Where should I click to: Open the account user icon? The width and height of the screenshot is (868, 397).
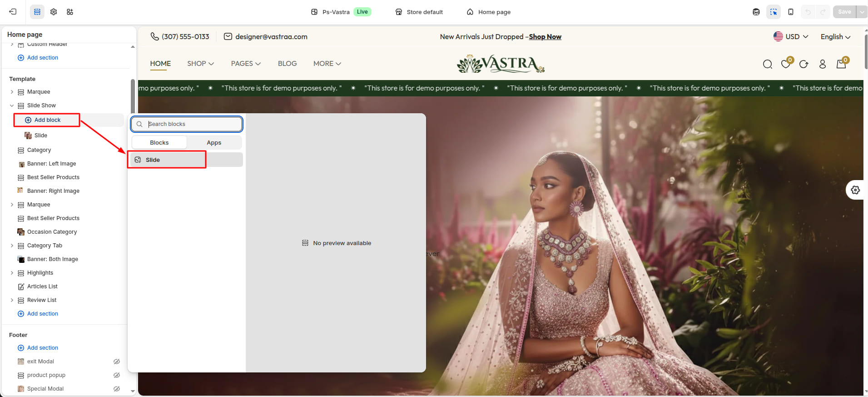(823, 64)
